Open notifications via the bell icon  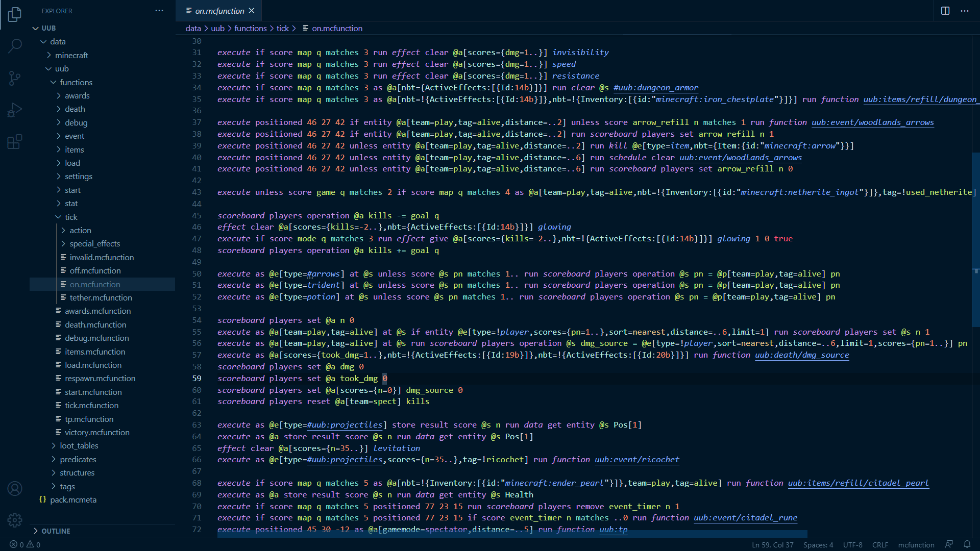(968, 544)
